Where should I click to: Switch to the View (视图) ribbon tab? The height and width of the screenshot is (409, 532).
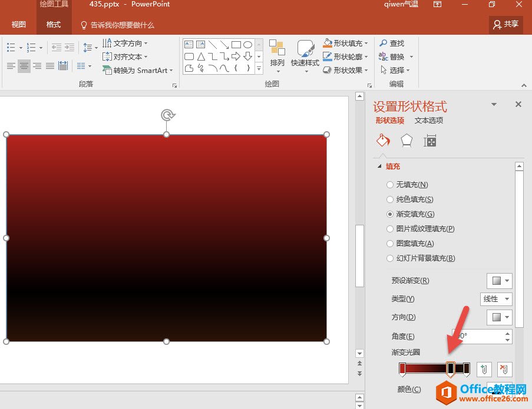pos(19,25)
